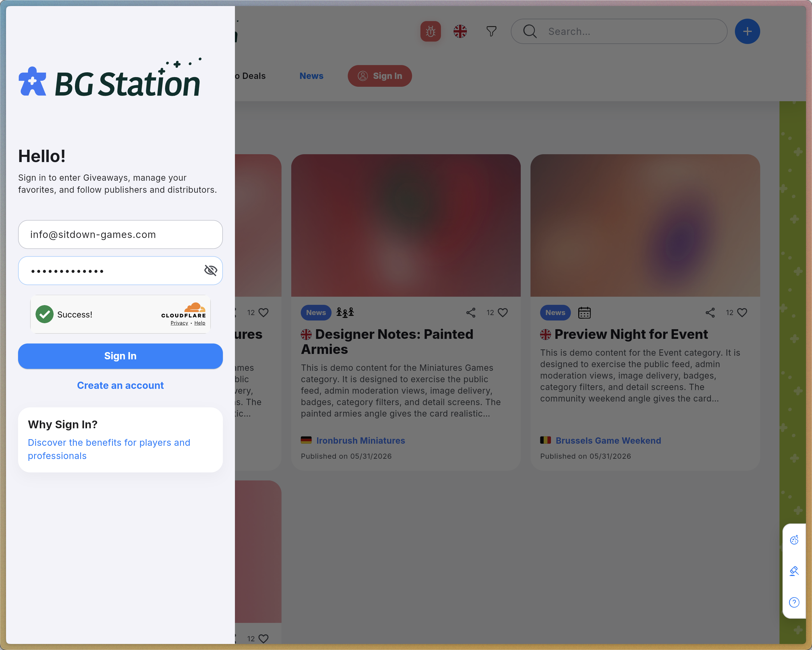Click the blue plus add button
Viewport: 812px width, 650px height.
point(747,31)
